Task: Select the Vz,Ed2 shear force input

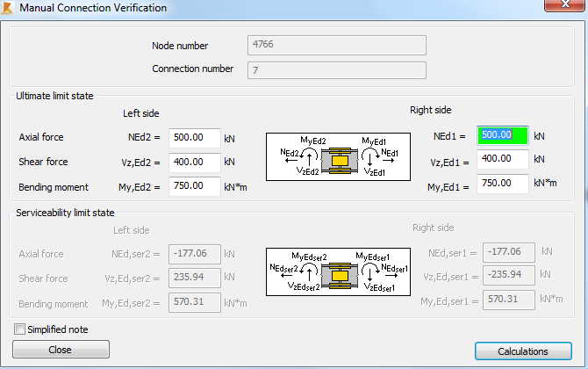Action: pyautogui.click(x=195, y=163)
